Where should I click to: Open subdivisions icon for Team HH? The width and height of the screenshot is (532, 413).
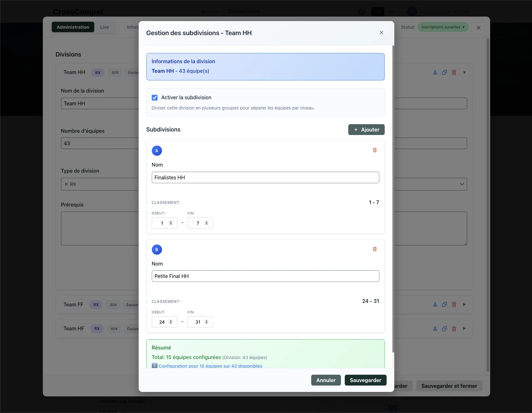point(435,72)
